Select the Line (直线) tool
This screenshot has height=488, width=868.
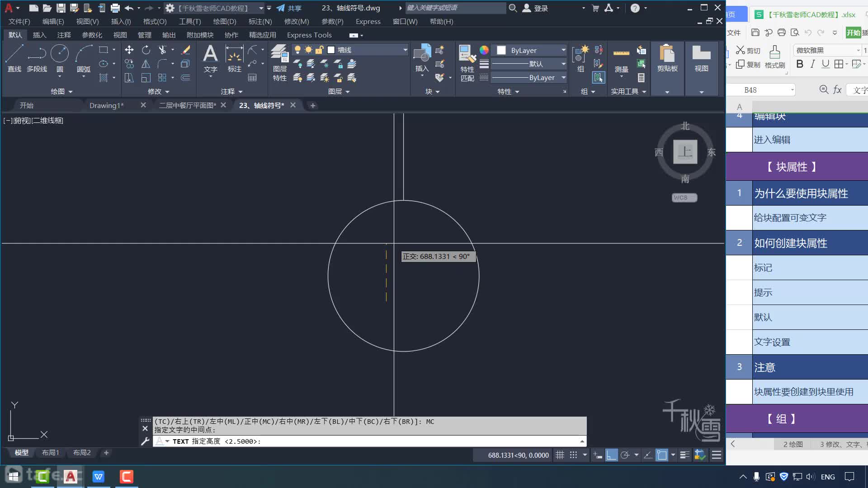(14, 58)
